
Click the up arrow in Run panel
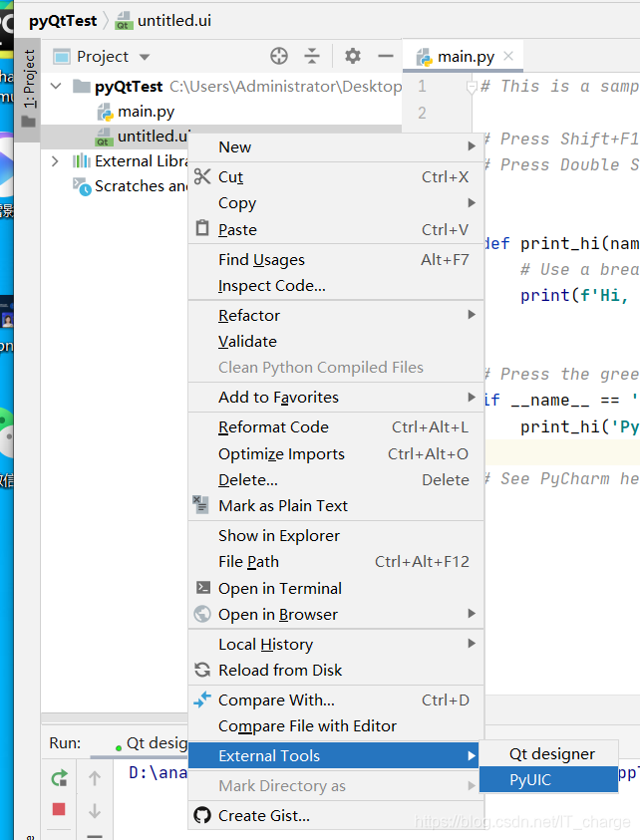coord(95,778)
